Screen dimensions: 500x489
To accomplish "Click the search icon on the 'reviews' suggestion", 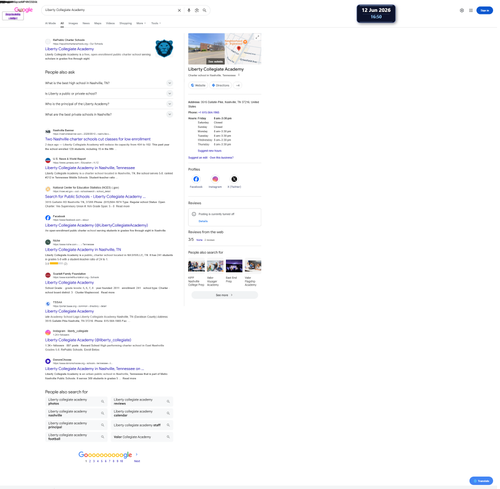I will pyautogui.click(x=168, y=401).
